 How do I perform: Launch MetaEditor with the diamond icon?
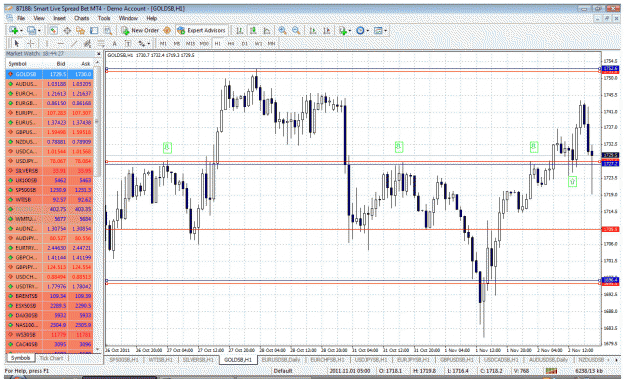click(167, 30)
